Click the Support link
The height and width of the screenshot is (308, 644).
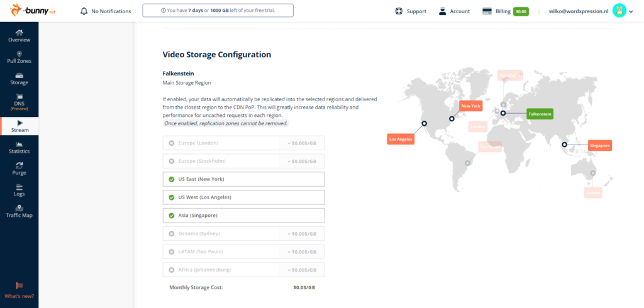tap(416, 11)
